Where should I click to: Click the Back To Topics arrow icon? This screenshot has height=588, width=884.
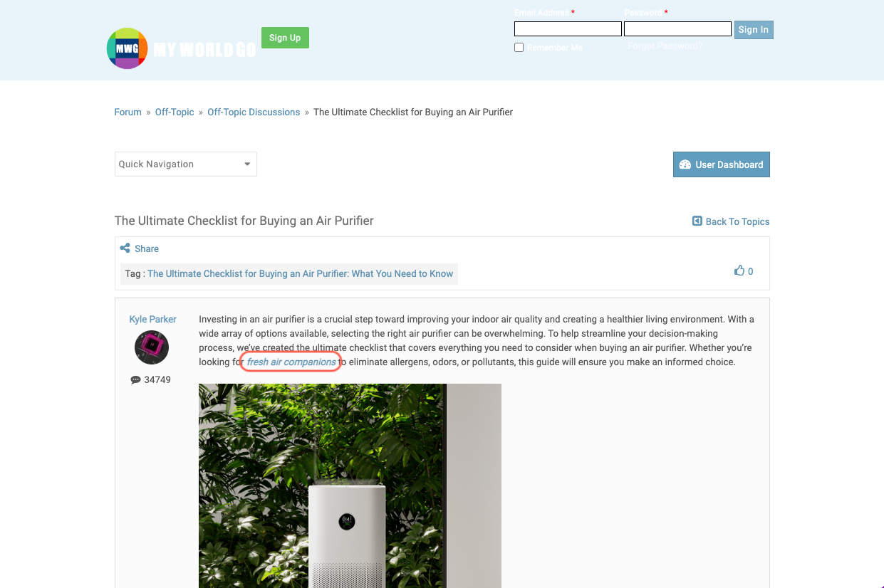(x=697, y=221)
